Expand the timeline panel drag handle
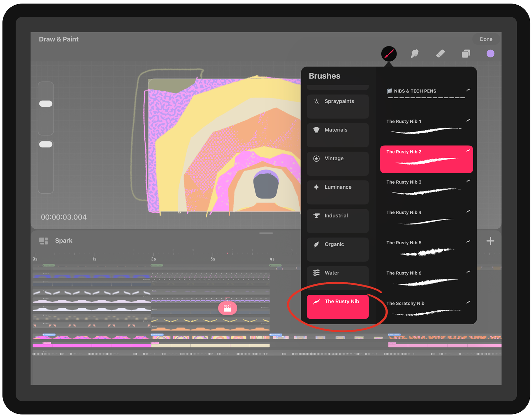 [x=266, y=233]
